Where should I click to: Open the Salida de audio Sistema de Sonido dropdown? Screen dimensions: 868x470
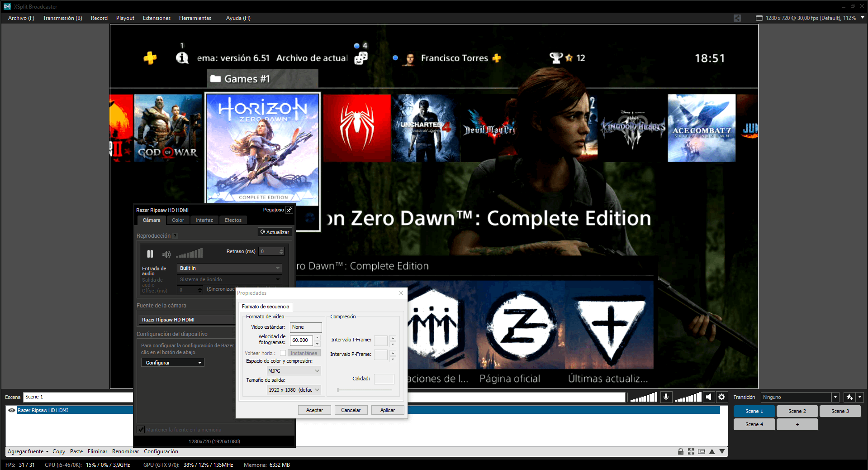click(229, 279)
